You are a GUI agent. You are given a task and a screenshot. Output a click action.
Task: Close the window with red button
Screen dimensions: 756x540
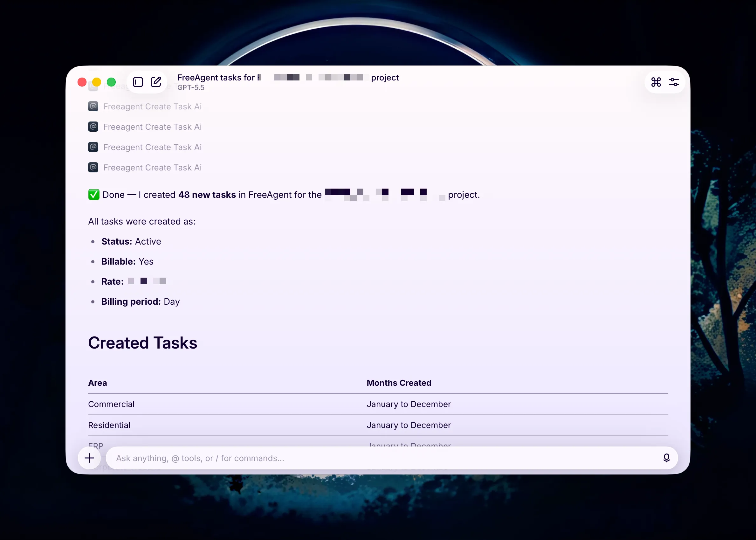[x=82, y=82]
